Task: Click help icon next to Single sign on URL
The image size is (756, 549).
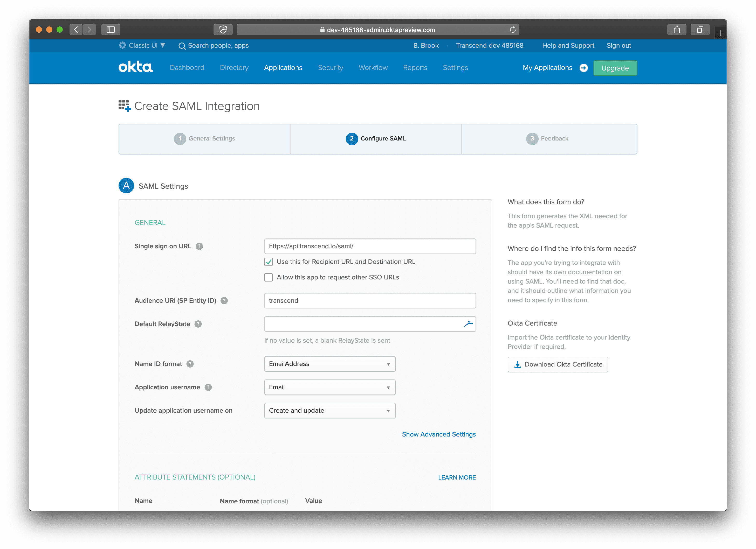Action: [199, 246]
